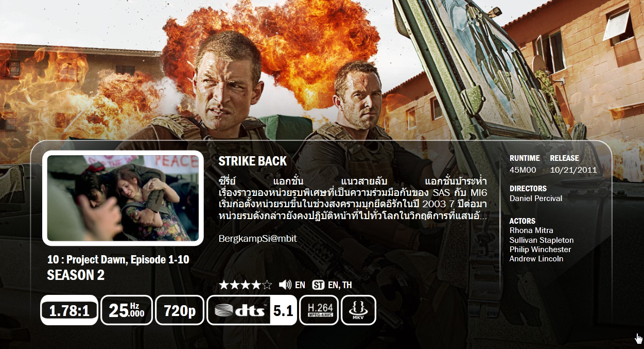Click the ST subtitle icon
This screenshot has width=644, height=349.
coord(318,285)
